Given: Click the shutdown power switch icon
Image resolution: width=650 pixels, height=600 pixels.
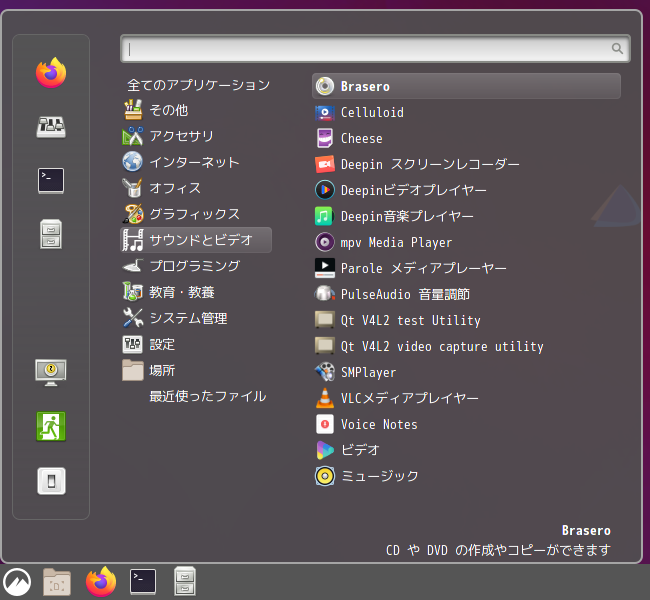Looking at the screenshot, I should (51, 481).
